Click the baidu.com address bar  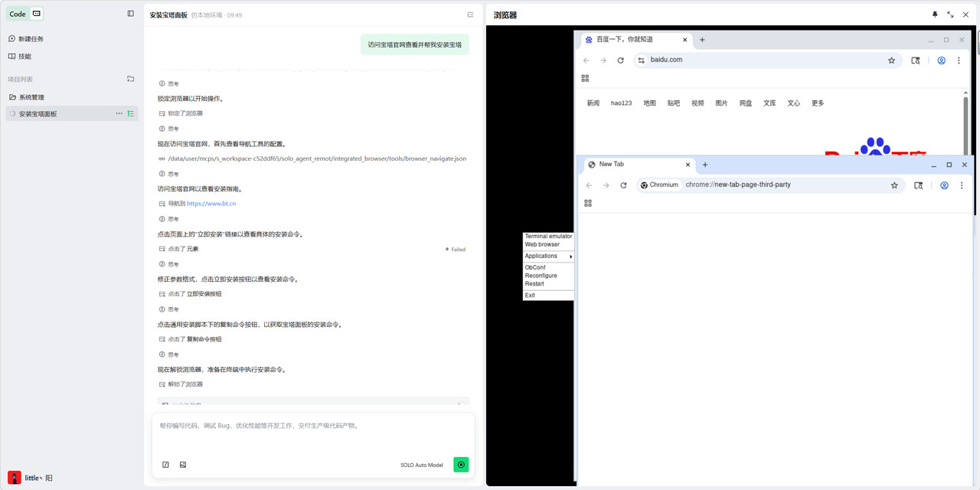[768, 60]
